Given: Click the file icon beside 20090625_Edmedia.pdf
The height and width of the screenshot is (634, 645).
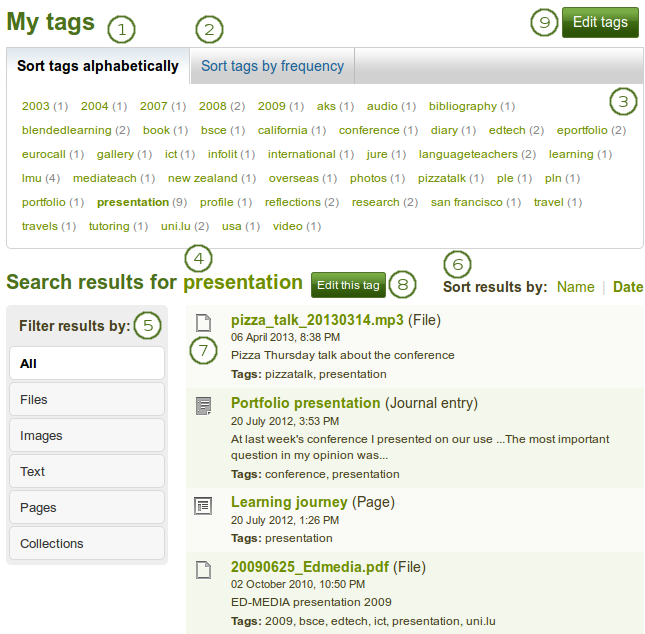Looking at the screenshot, I should 203,569.
